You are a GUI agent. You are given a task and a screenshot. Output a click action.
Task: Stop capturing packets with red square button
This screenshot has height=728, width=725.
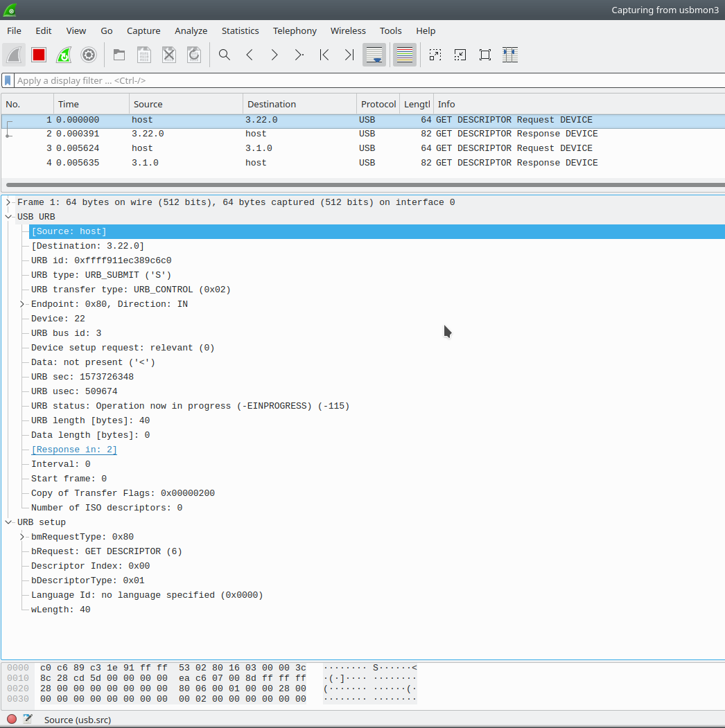(39, 55)
